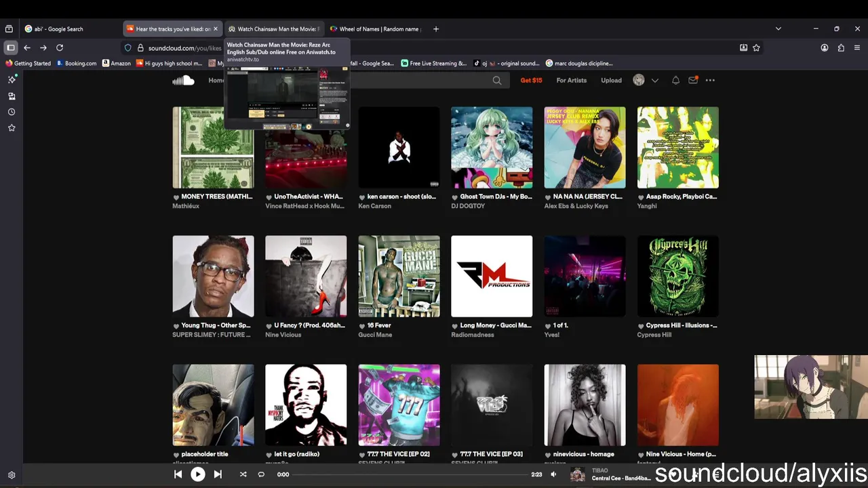Screen dimensions: 868x488
Task: Switch to the Watch Chainsaw Man the Movie tab
Action: (x=274, y=29)
